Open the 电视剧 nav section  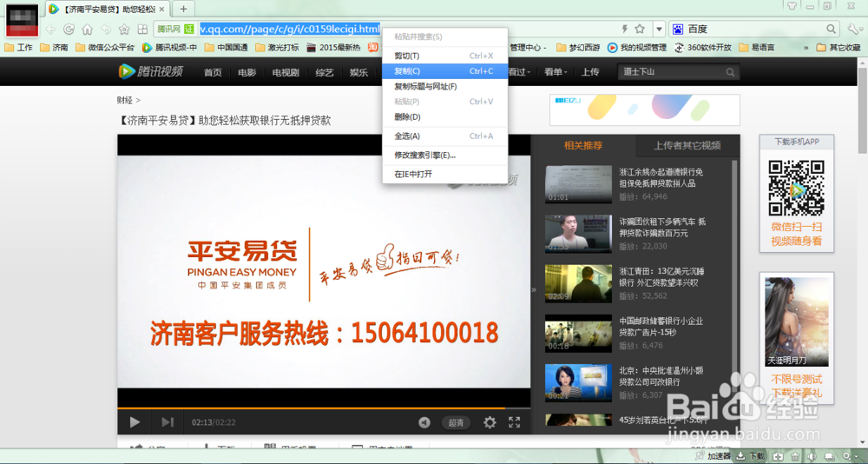pyautogui.click(x=286, y=72)
